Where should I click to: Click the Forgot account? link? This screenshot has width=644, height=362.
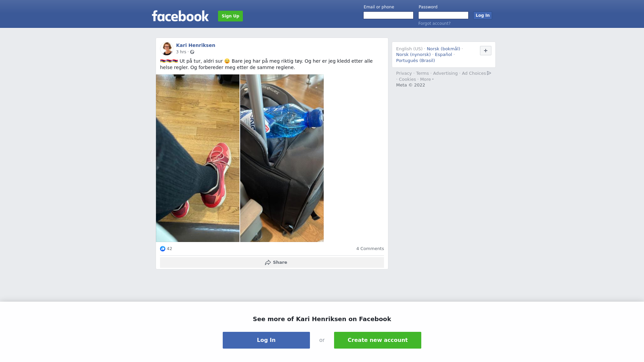[x=434, y=23]
